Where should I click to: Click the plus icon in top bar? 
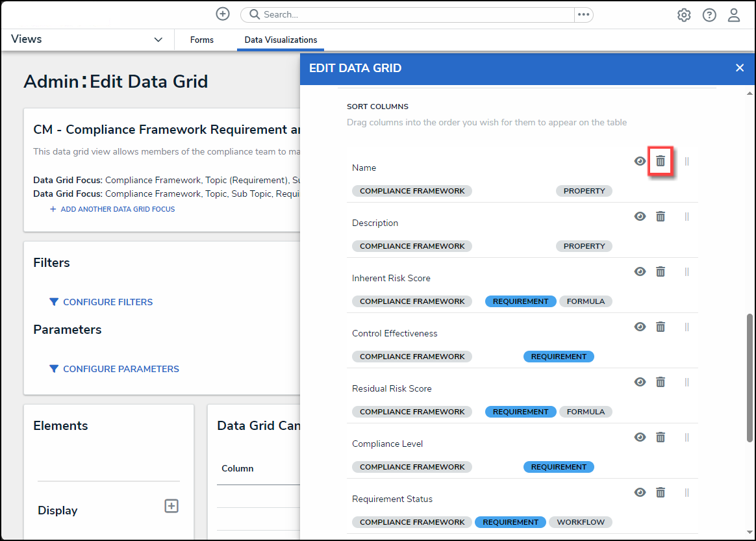(x=223, y=14)
